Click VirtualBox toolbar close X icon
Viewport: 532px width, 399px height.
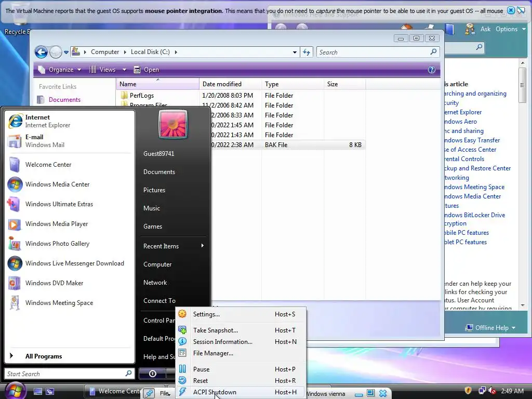pos(383,393)
